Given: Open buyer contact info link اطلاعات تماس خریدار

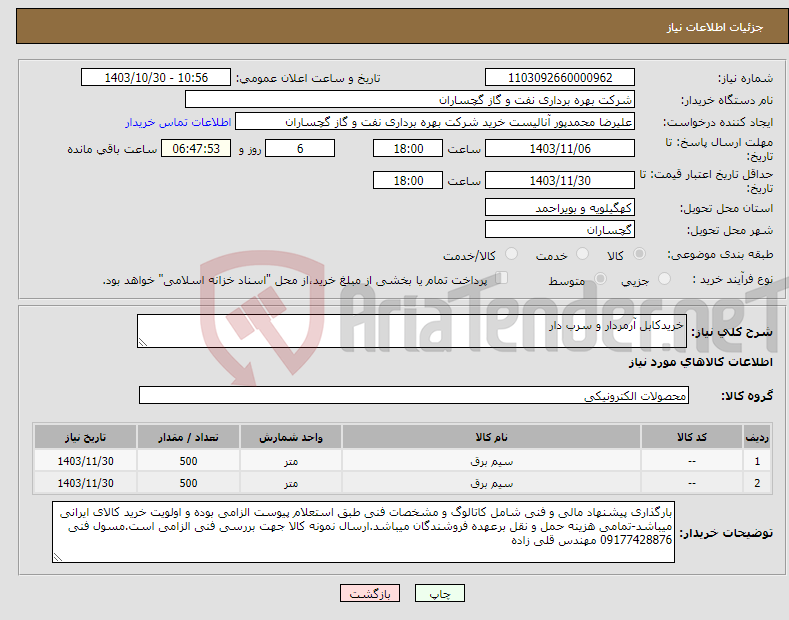Looking at the screenshot, I should 178,122.
